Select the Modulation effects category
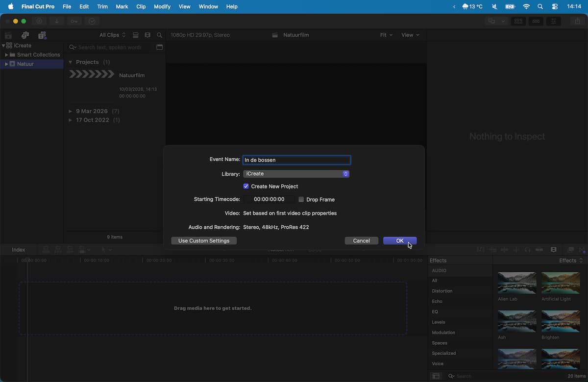Screen dimensions: 588x382 point(443,333)
